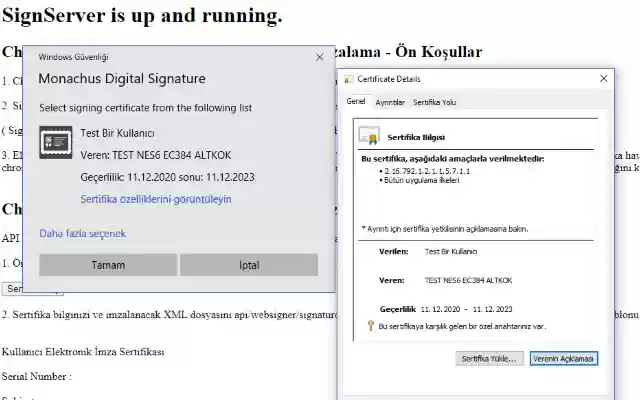The height and width of the screenshot is (400, 640).
Task: Switch to the Ayrıntılar tab
Action: coord(390,102)
